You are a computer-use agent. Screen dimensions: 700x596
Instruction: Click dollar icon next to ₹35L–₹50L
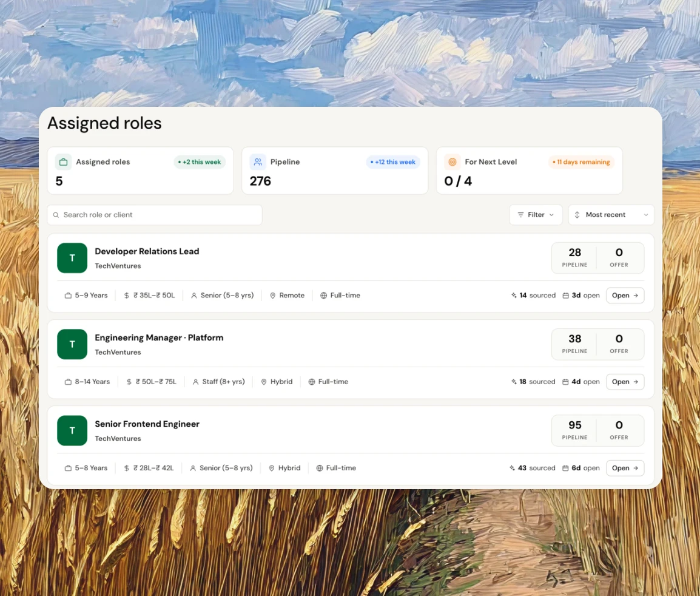pyautogui.click(x=127, y=296)
